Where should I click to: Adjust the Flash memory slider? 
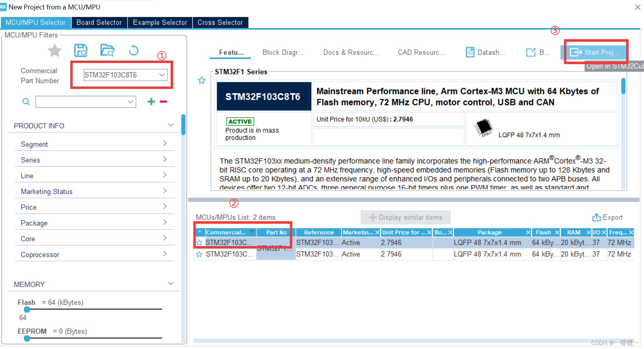pos(27,309)
